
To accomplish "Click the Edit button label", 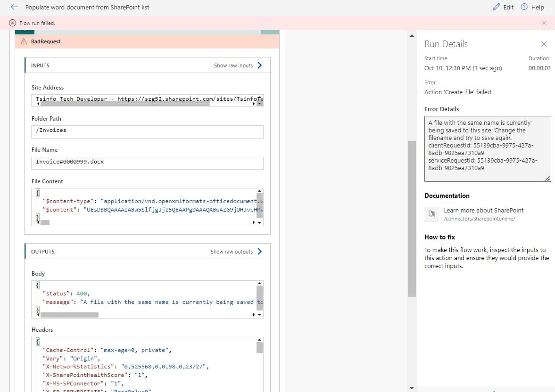I will coord(508,7).
